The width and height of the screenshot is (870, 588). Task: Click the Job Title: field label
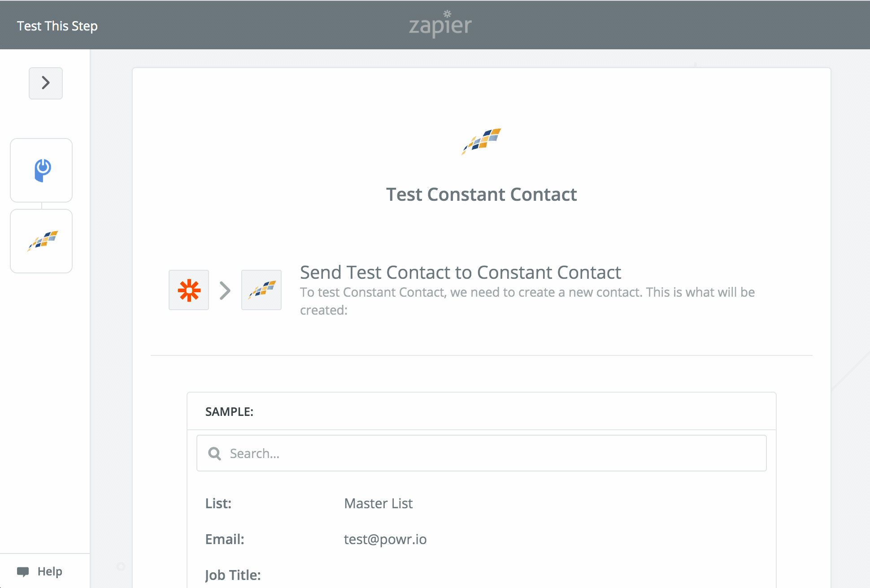pos(233,575)
